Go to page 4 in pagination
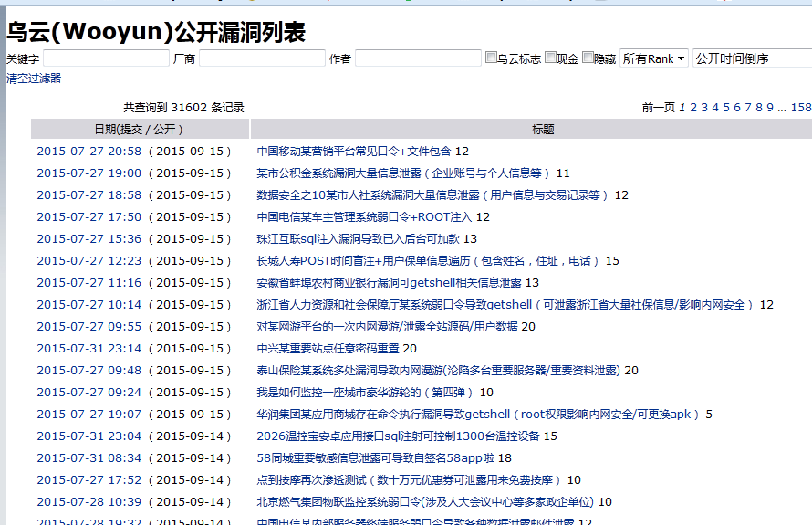 [x=715, y=107]
